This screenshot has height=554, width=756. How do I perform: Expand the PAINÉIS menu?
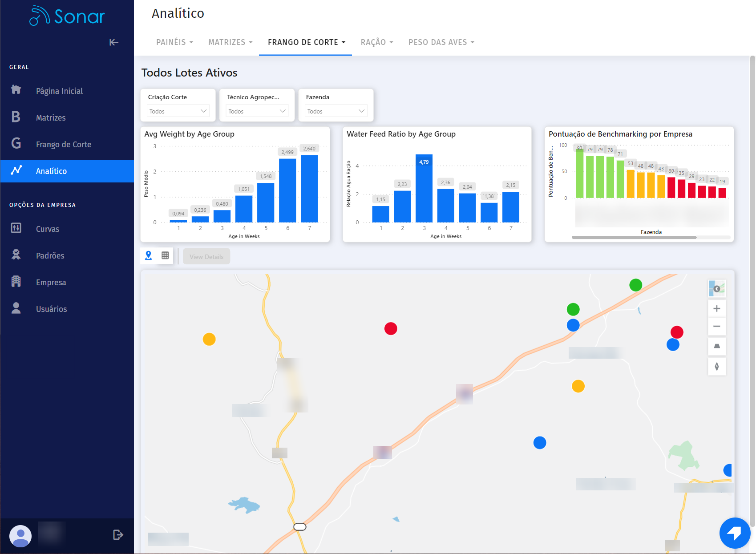174,42
